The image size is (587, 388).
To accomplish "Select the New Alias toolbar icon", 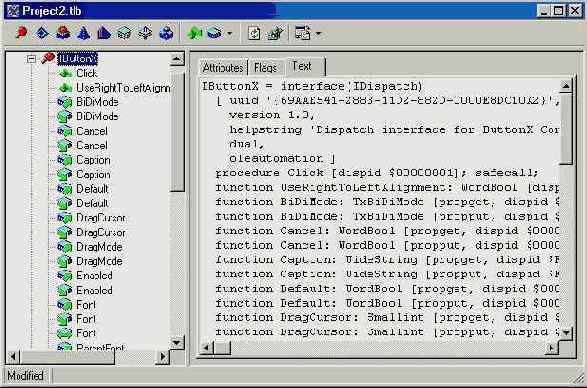I will [104, 33].
